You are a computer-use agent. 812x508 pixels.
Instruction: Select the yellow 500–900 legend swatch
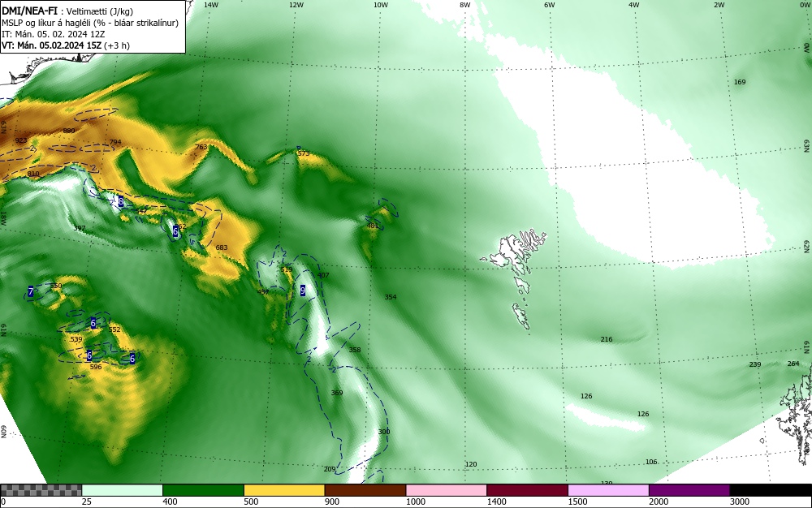pos(284,490)
